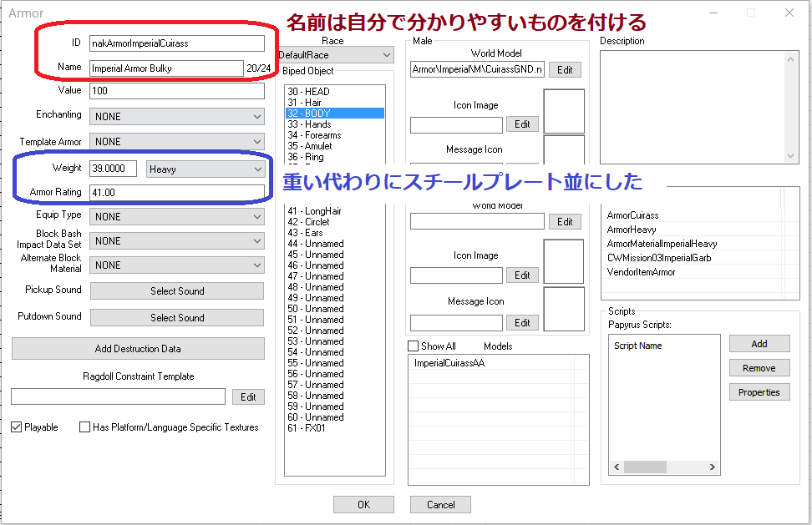Select the VendorItemArmor keyword
The height and width of the screenshot is (525, 812).
coord(641,272)
